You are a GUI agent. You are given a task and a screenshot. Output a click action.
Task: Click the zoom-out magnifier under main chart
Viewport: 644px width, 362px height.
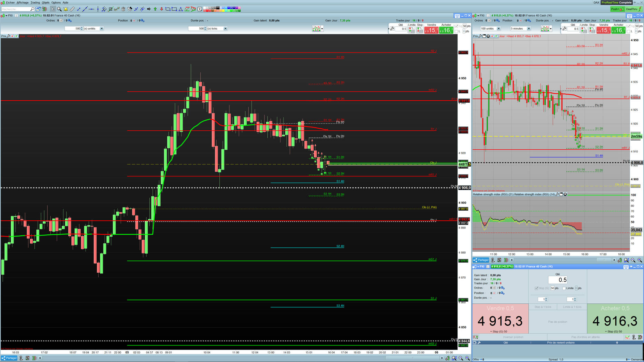tap(461, 358)
